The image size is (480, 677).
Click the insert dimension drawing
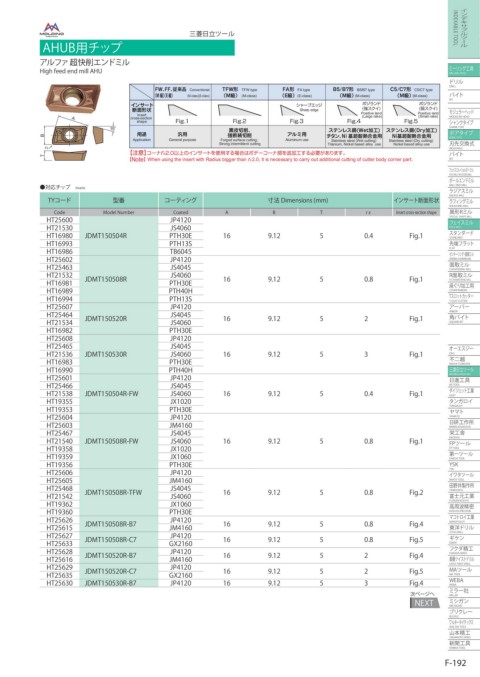(78, 139)
